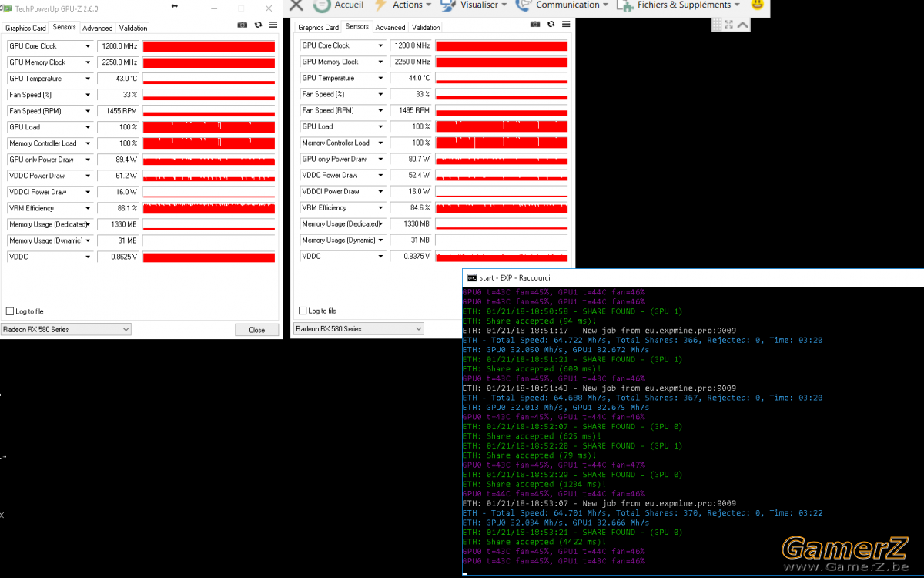Open GPU only Power Draw dropdown in left window
Viewport: 924px width, 578px height.
88,160
